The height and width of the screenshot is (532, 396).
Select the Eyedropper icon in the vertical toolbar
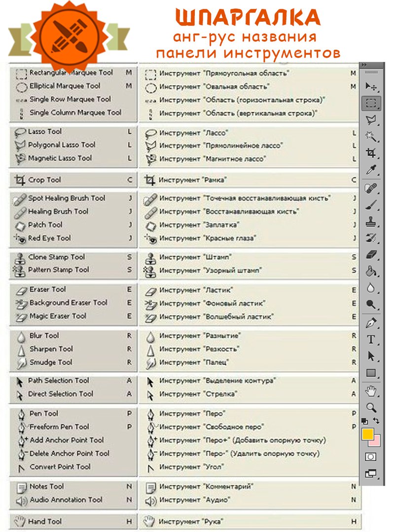click(371, 170)
